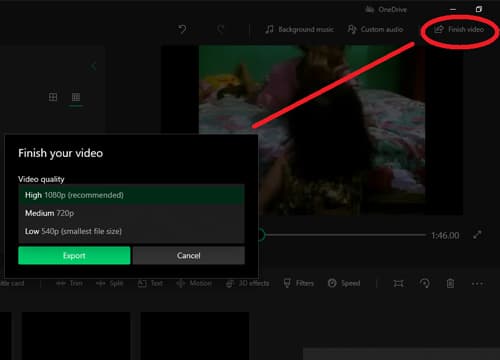The height and width of the screenshot is (360, 500).
Task: Cancel the Finish your video dialog
Action: 189,255
